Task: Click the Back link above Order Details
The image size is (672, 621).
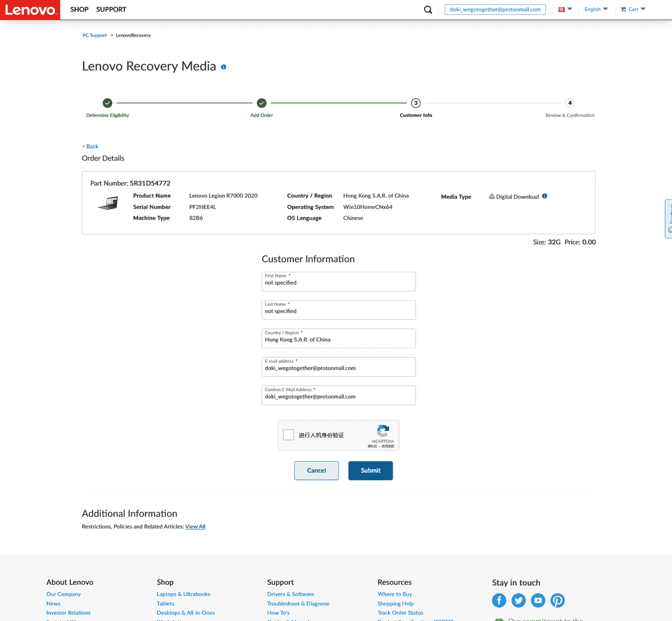Action: pos(90,147)
